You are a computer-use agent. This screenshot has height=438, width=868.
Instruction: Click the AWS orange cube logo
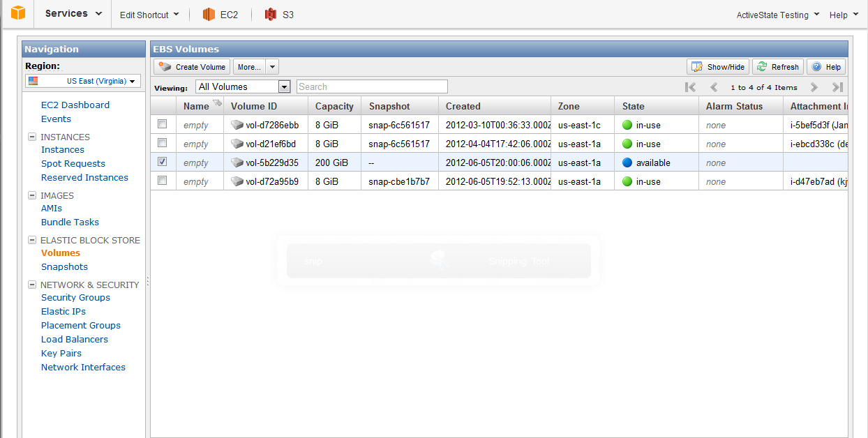[x=17, y=13]
